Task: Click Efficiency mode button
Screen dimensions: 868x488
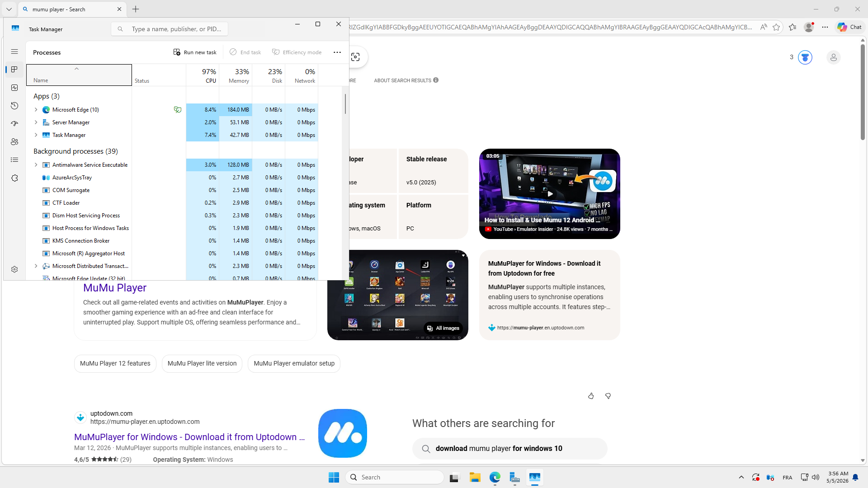Action: [x=297, y=52]
